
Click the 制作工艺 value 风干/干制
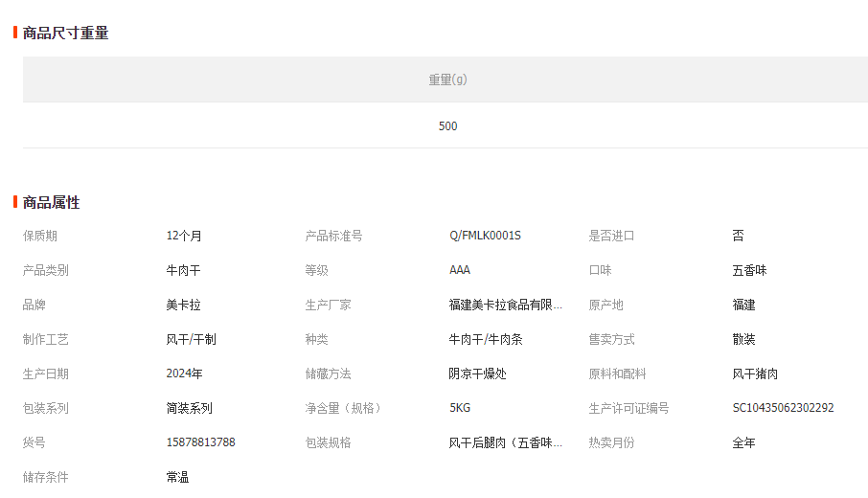191,340
